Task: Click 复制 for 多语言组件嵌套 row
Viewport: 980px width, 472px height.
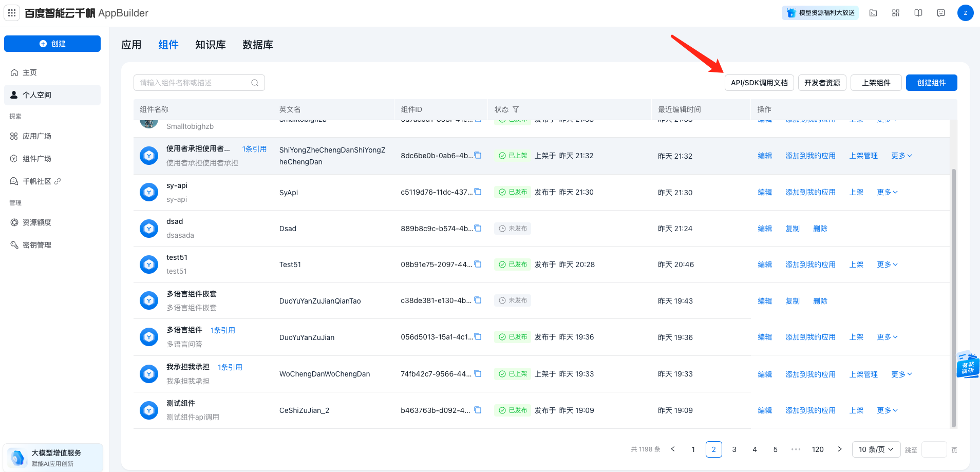Action: point(793,301)
